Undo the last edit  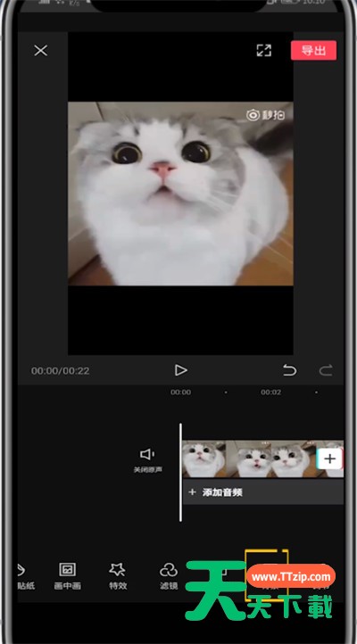click(290, 370)
